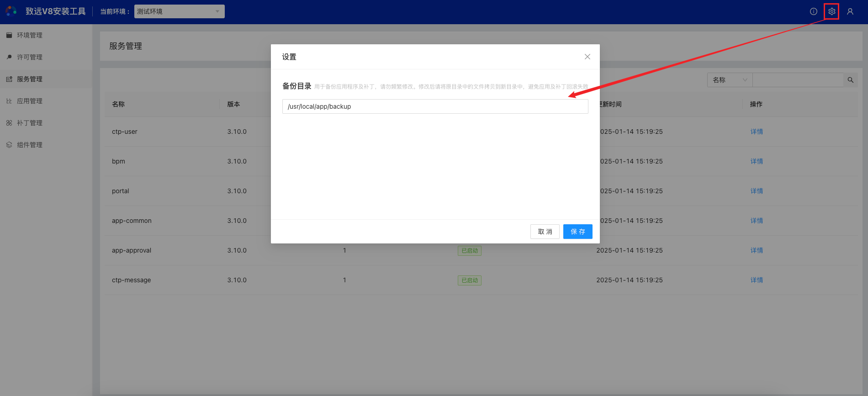Image resolution: width=868 pixels, height=396 pixels.
Task: Click the 名称 column header
Action: click(118, 104)
